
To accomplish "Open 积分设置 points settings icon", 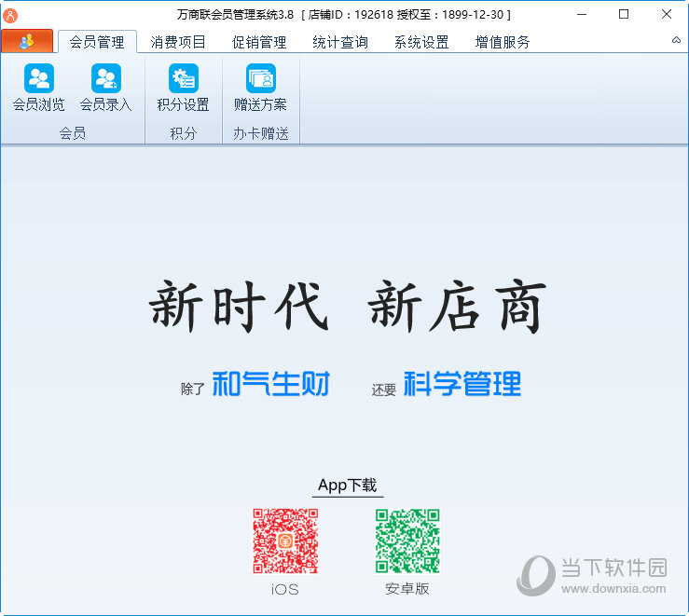I will coord(184,87).
